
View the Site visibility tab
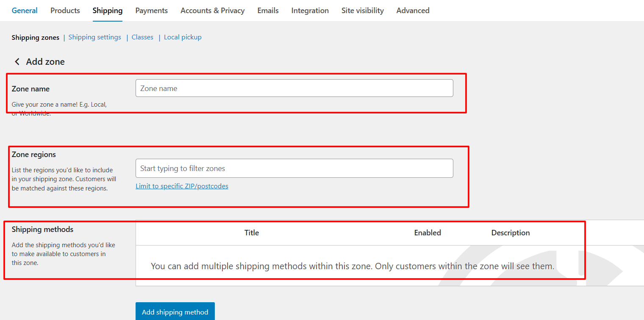(362, 11)
